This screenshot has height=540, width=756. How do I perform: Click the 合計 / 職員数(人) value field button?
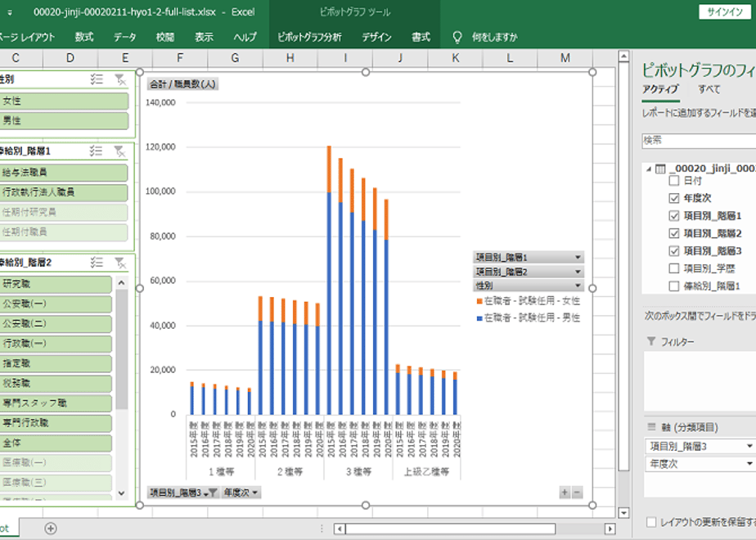[x=182, y=84]
